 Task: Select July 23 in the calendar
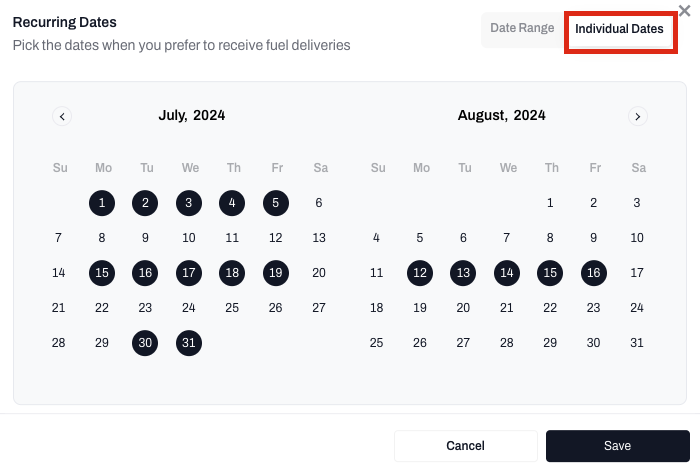pyautogui.click(x=145, y=308)
